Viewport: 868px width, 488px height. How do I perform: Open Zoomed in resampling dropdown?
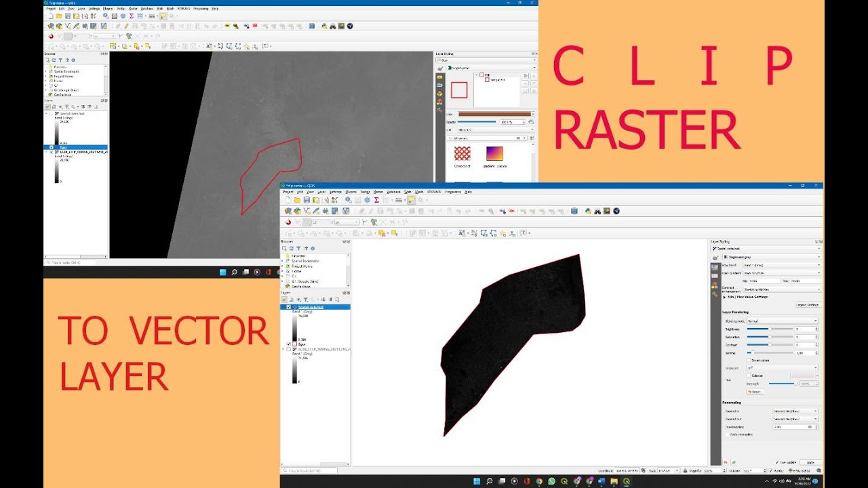tap(795, 411)
